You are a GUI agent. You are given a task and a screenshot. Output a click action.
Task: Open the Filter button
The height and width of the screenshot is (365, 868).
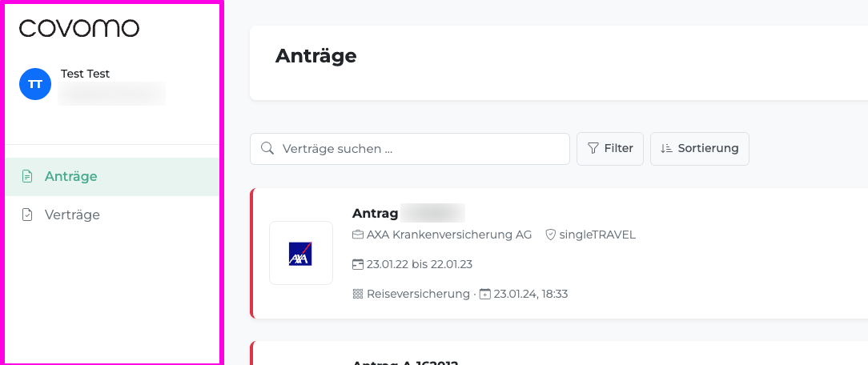click(610, 149)
